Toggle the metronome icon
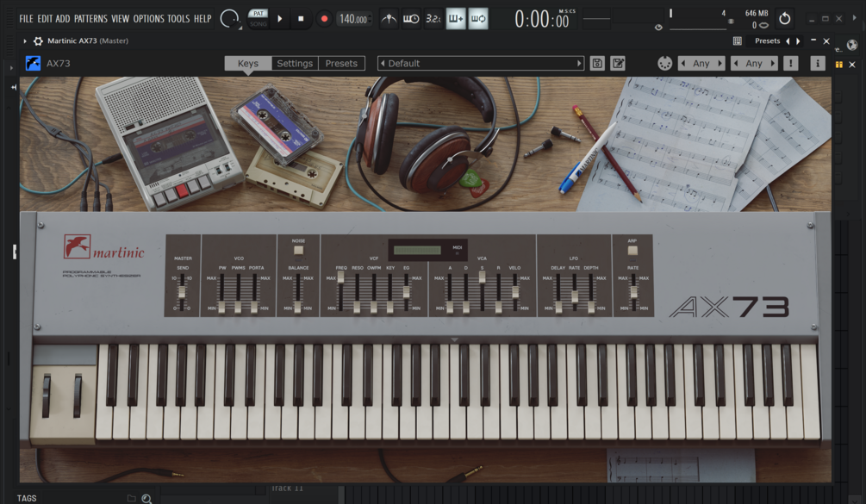866x504 pixels. pyautogui.click(x=389, y=19)
